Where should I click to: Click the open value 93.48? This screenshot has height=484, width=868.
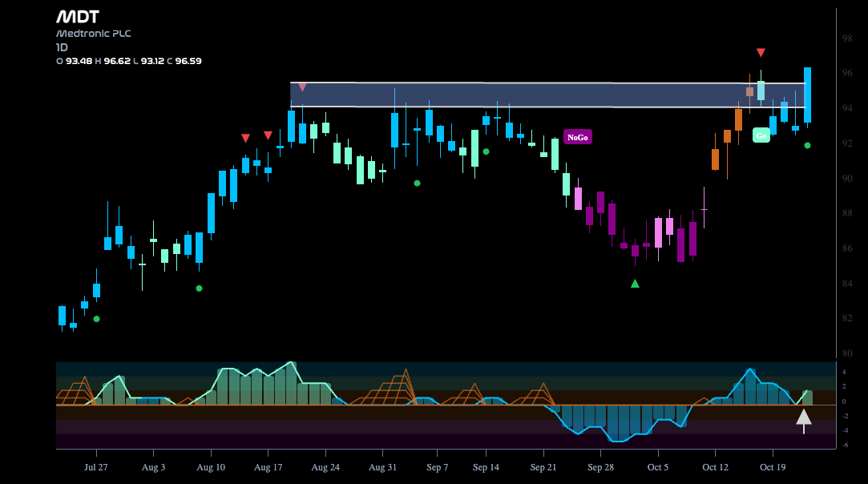click(79, 61)
